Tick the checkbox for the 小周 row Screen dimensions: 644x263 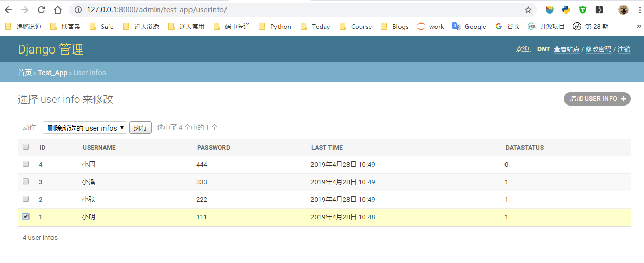click(x=26, y=164)
